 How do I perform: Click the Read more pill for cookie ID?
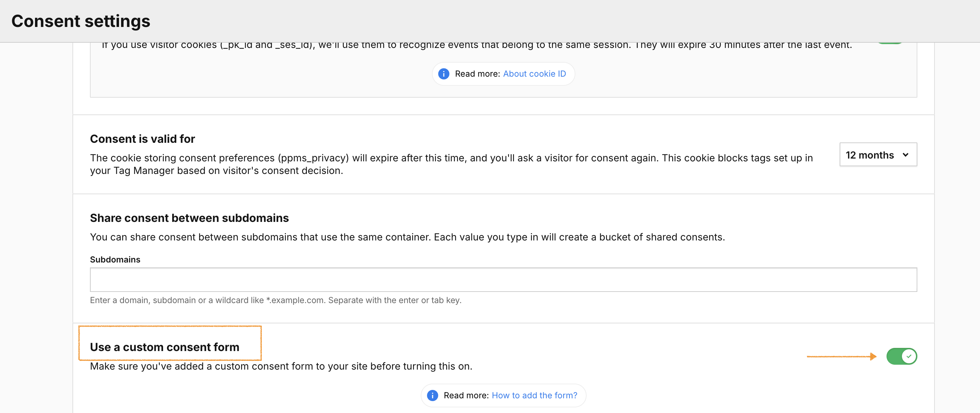[503, 74]
